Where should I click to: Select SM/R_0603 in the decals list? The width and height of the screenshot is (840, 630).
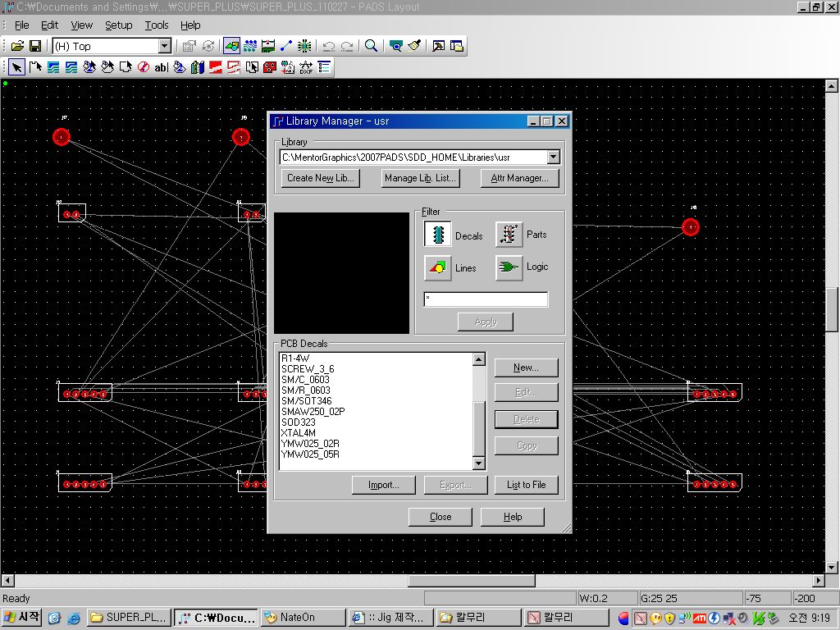pyautogui.click(x=306, y=390)
